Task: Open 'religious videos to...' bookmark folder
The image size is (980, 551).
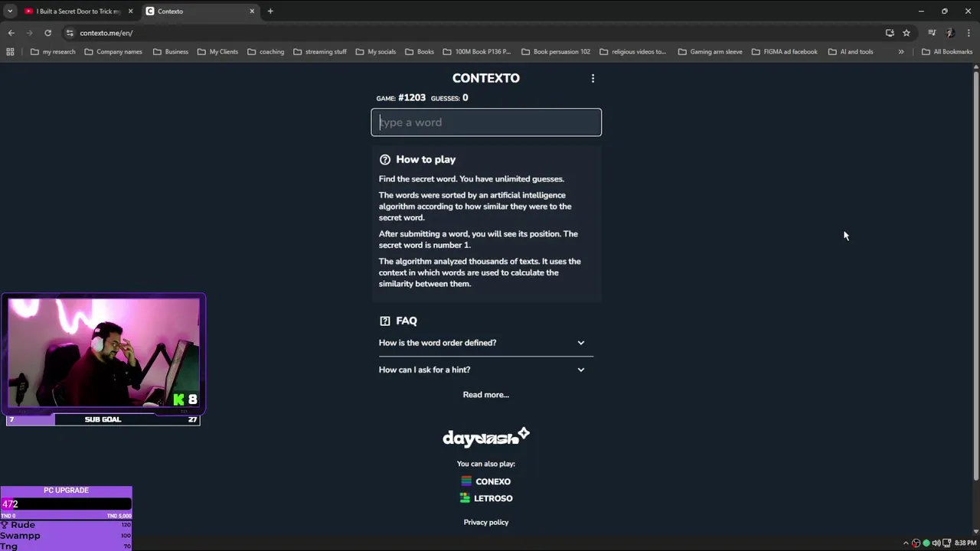Action: tap(632, 52)
